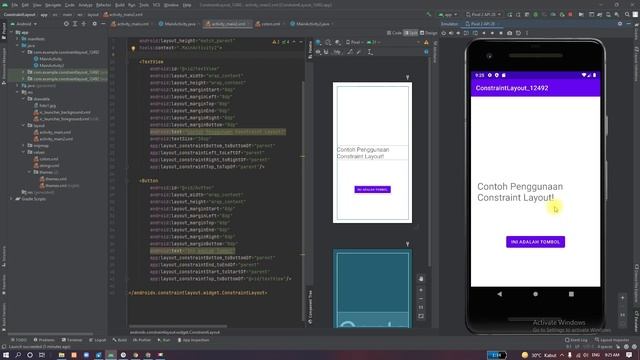Switch editor to Code view mode
The width and height of the screenshot is (640, 360).
pos(394,33)
